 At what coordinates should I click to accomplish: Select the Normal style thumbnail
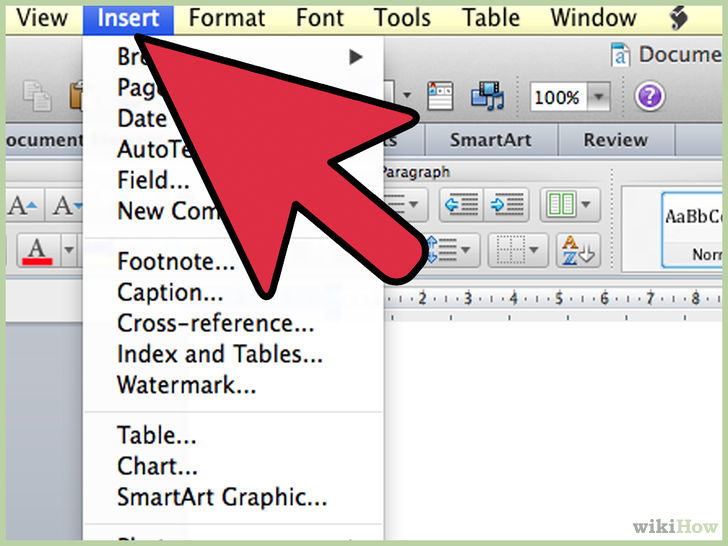pos(694,230)
